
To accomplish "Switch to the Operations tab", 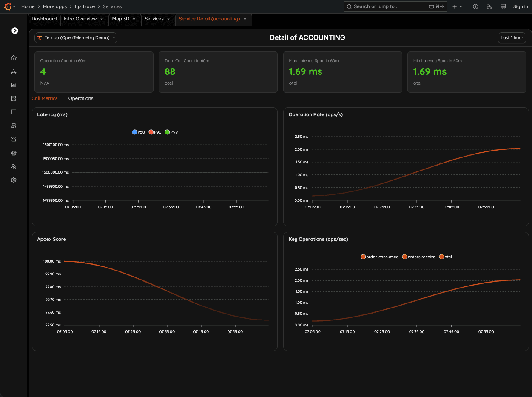I will click(80, 98).
